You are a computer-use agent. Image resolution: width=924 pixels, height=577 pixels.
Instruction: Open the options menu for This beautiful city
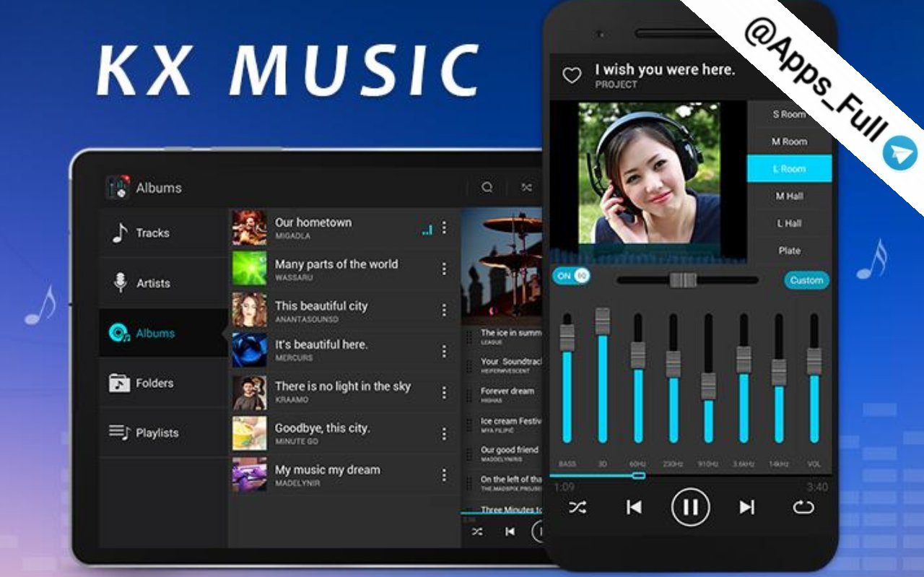444,311
